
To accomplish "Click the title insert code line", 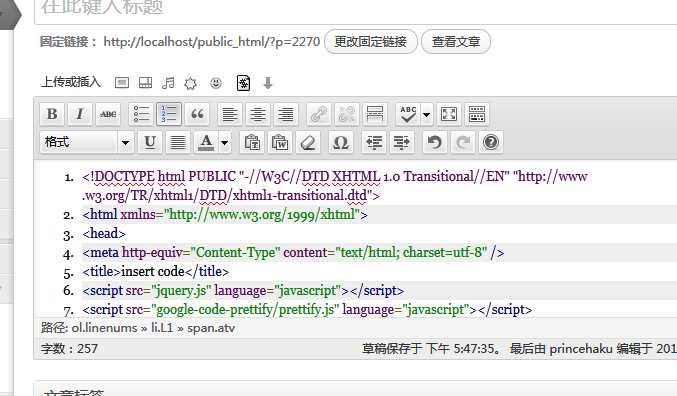I will pos(155,271).
